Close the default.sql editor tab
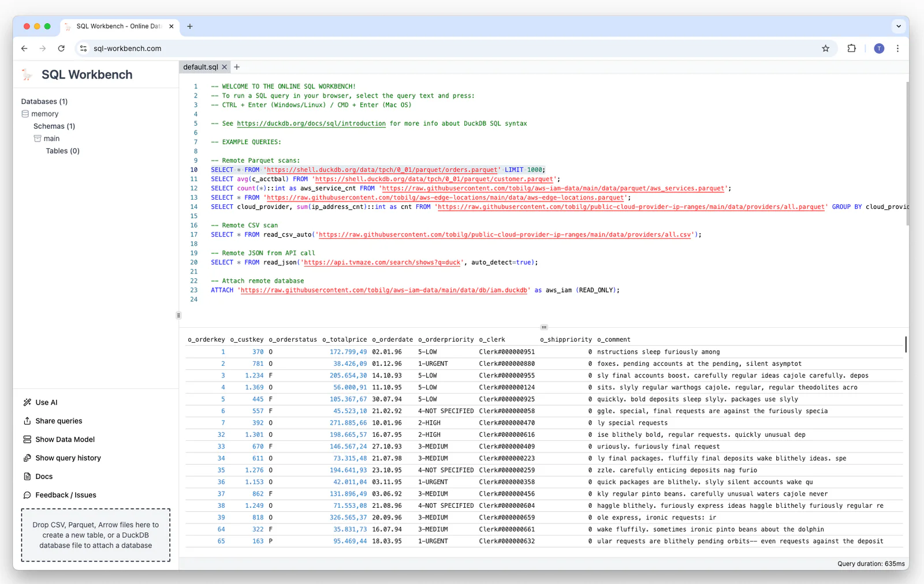924x584 pixels. click(225, 67)
